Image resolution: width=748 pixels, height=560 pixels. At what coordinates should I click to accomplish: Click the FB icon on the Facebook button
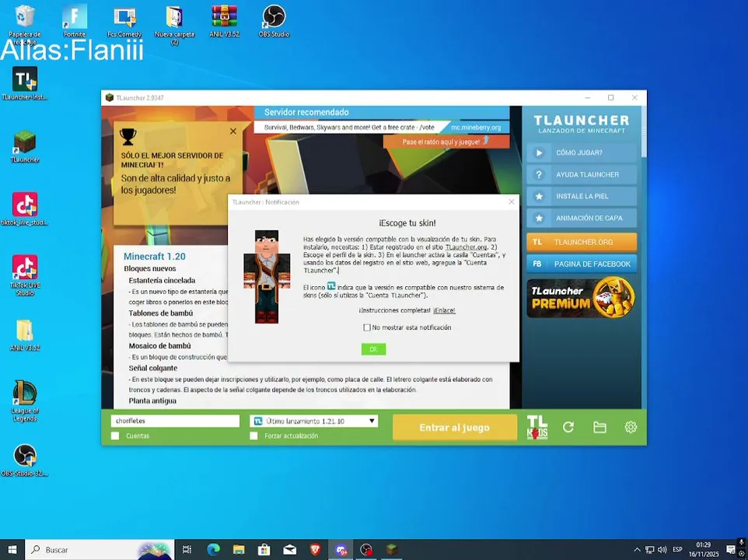537,264
